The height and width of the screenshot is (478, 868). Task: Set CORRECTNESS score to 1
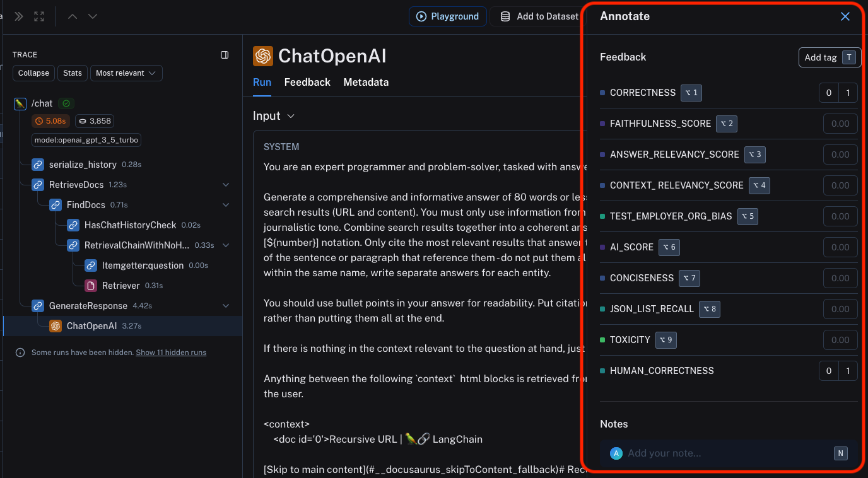(x=847, y=92)
